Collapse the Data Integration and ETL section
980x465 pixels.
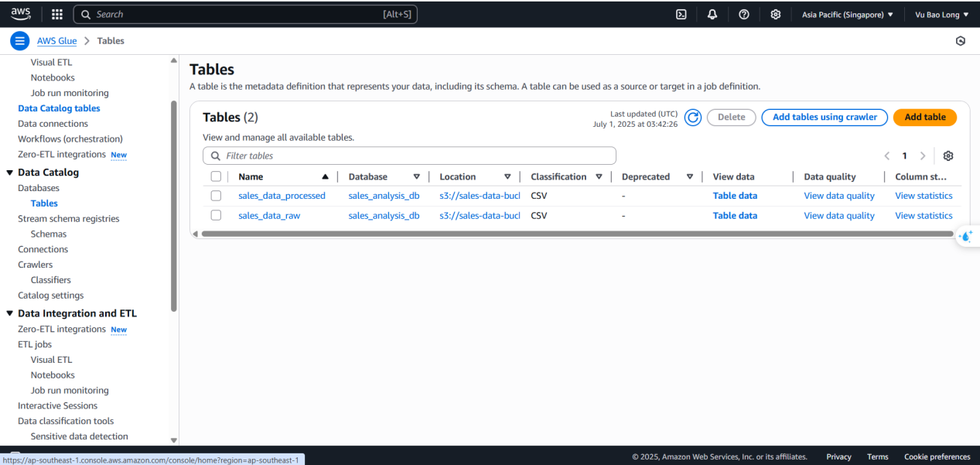(10, 313)
